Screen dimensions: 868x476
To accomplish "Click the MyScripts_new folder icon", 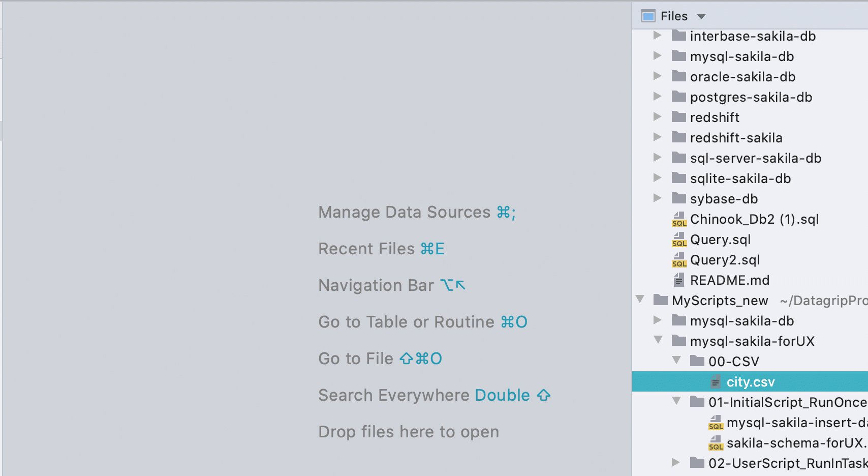I will 661,300.
